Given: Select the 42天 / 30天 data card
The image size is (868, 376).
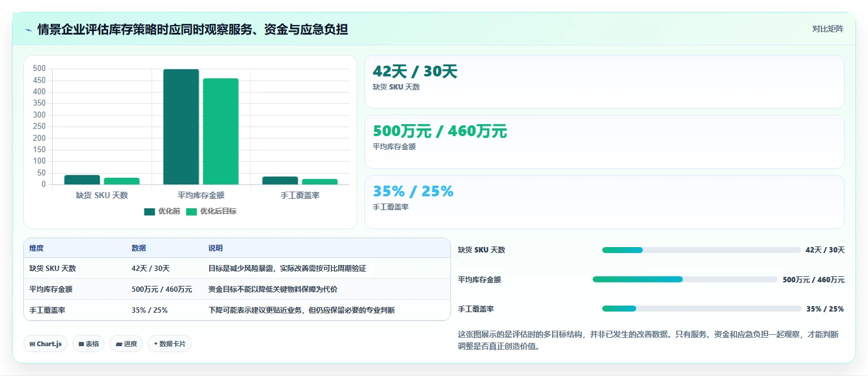Looking at the screenshot, I should (x=604, y=82).
